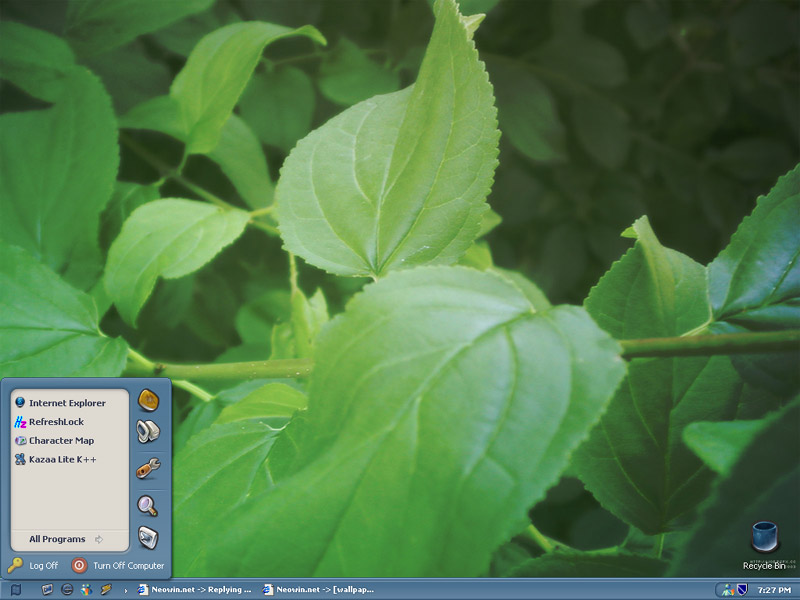Click the Turn Off Computer button
800x600 pixels.
coord(118,565)
